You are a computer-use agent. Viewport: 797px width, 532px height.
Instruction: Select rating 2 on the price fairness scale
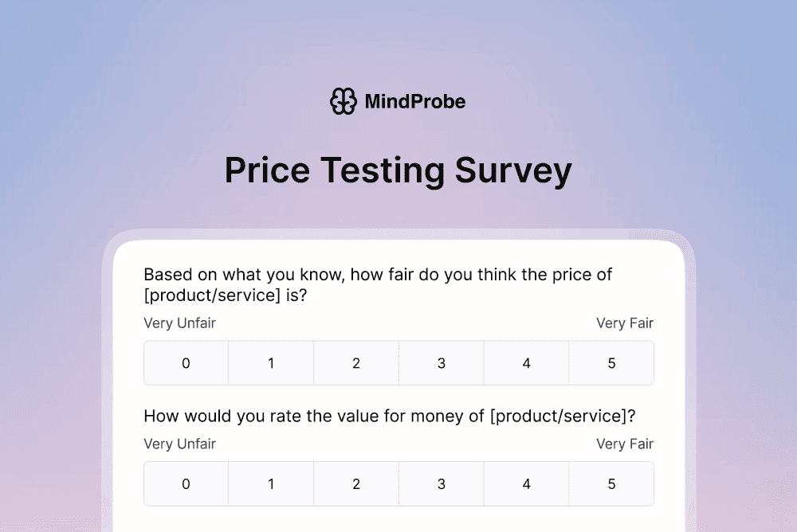pyautogui.click(x=356, y=363)
